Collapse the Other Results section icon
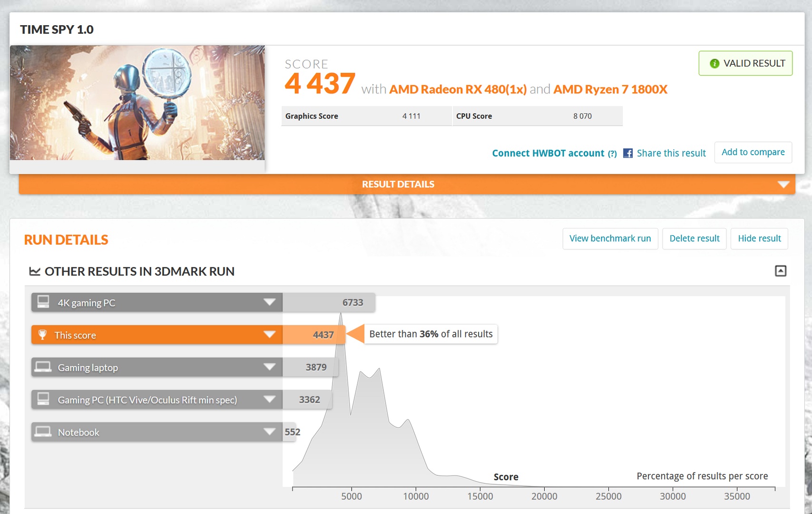The width and height of the screenshot is (812, 514). click(x=781, y=271)
